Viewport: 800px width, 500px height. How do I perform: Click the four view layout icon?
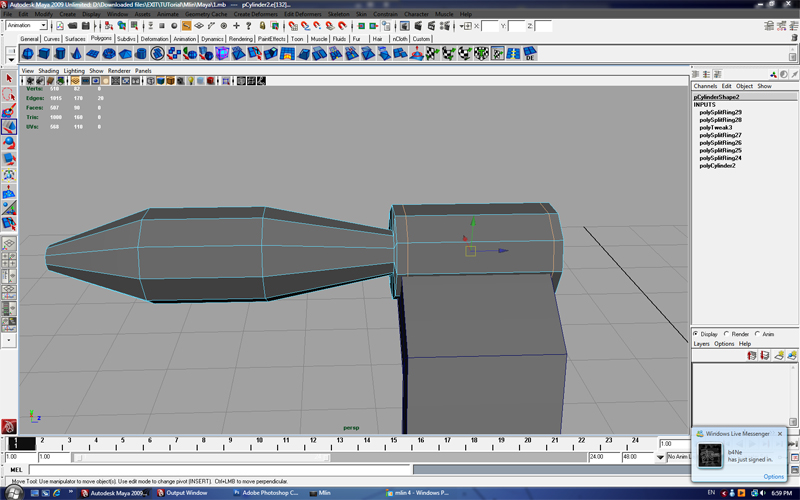pos(8,260)
